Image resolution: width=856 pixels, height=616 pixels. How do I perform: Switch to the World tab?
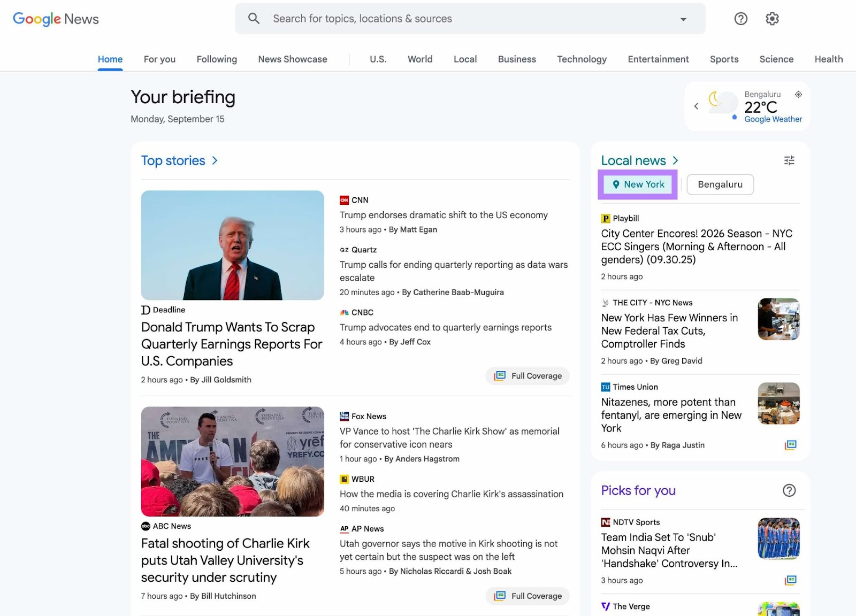click(x=419, y=59)
